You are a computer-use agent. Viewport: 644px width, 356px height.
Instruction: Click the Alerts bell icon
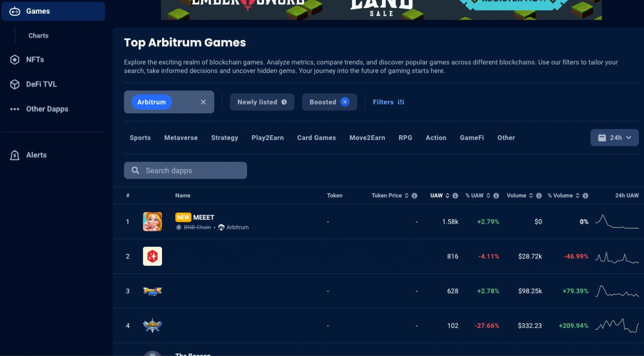15,155
